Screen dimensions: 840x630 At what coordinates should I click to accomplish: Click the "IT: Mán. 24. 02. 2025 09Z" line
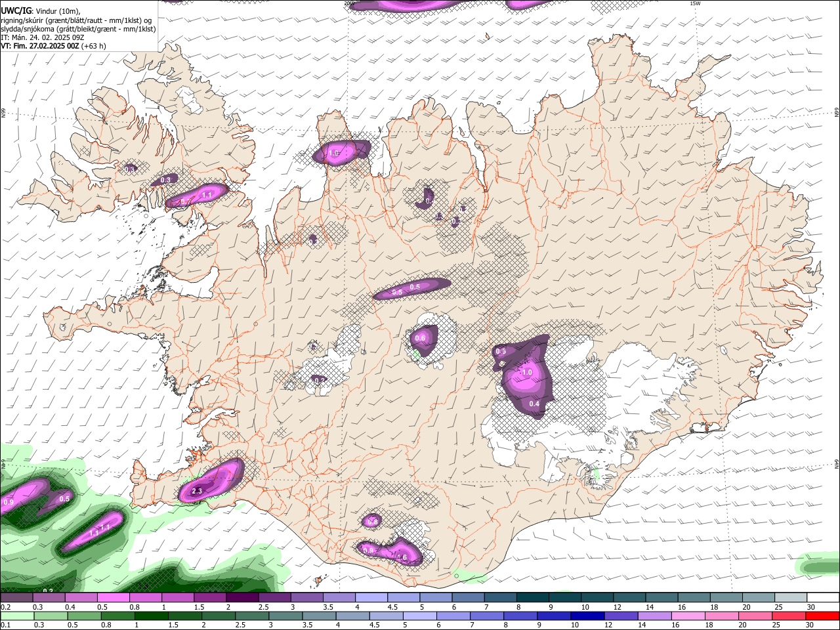[x=43, y=37]
